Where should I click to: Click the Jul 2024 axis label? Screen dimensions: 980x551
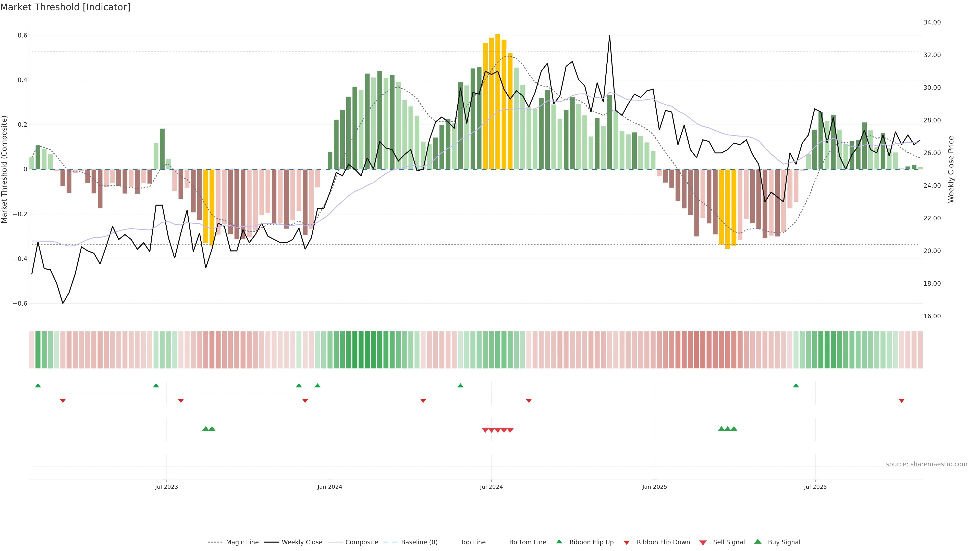pos(491,487)
